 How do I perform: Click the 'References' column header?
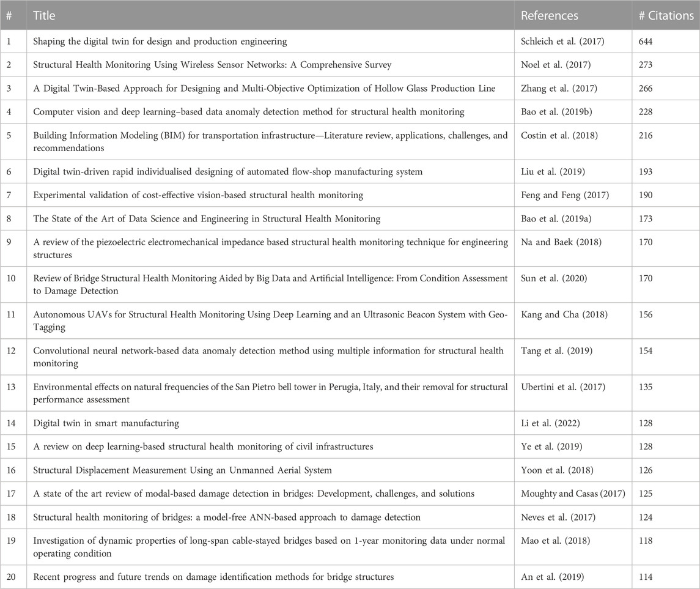(549, 16)
